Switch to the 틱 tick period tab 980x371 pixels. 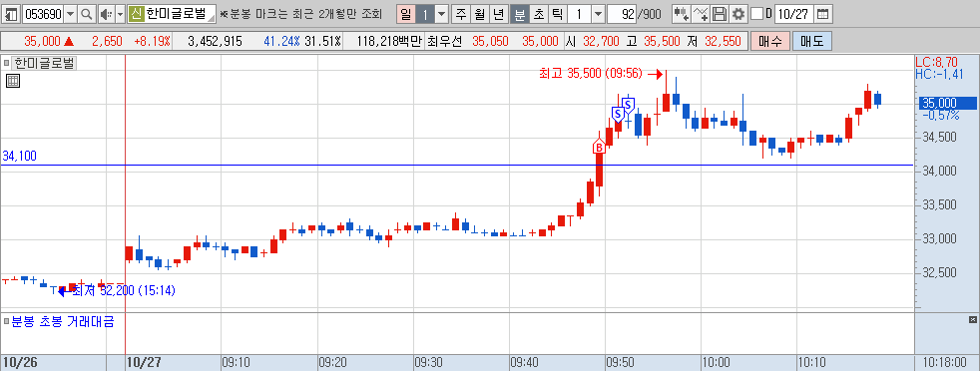coord(558,13)
